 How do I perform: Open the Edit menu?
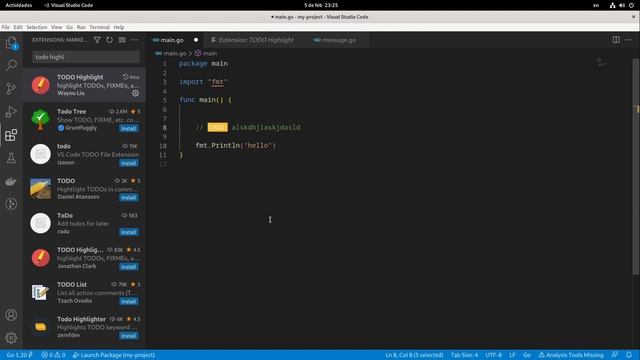(18, 27)
